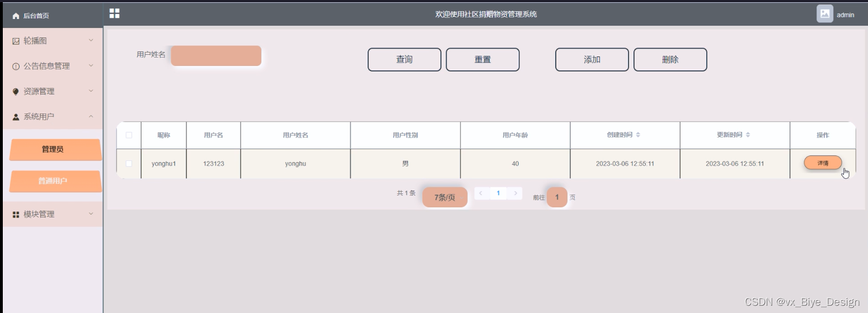
Task: Click the 重置 button
Action: (483, 60)
